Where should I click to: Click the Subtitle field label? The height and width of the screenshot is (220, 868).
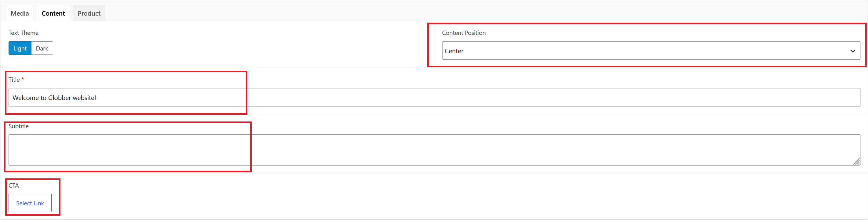pyautogui.click(x=19, y=126)
